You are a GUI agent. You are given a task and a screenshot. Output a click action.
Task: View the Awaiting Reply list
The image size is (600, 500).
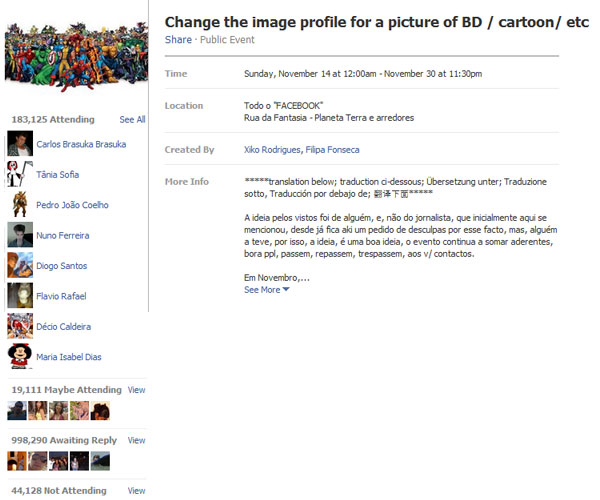[x=136, y=440]
